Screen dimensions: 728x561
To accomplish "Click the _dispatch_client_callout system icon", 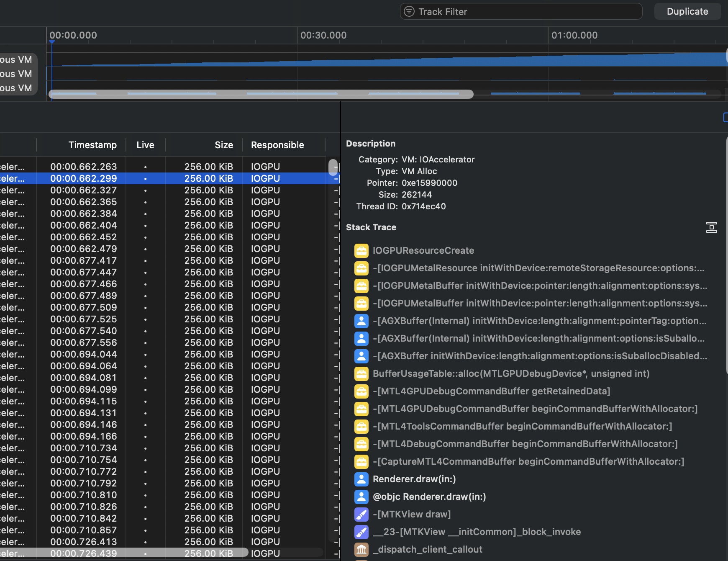I will (361, 549).
